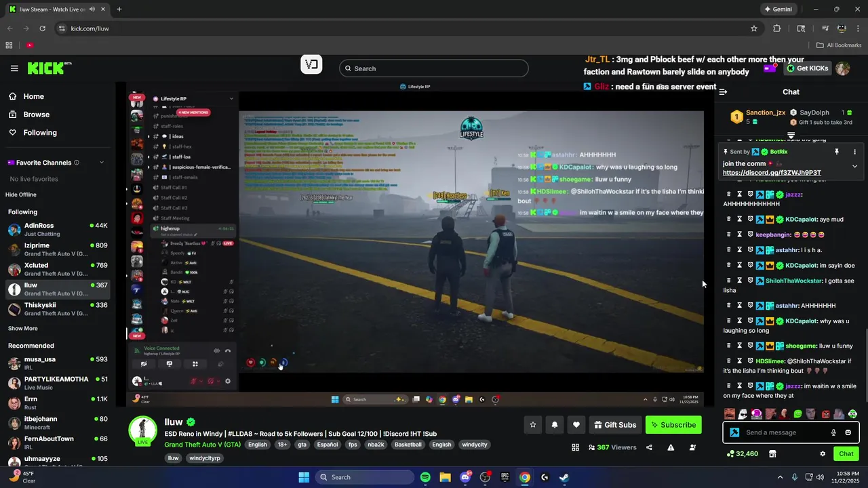Click Hide Offline toggle text
868x488 pixels.
(x=21, y=195)
